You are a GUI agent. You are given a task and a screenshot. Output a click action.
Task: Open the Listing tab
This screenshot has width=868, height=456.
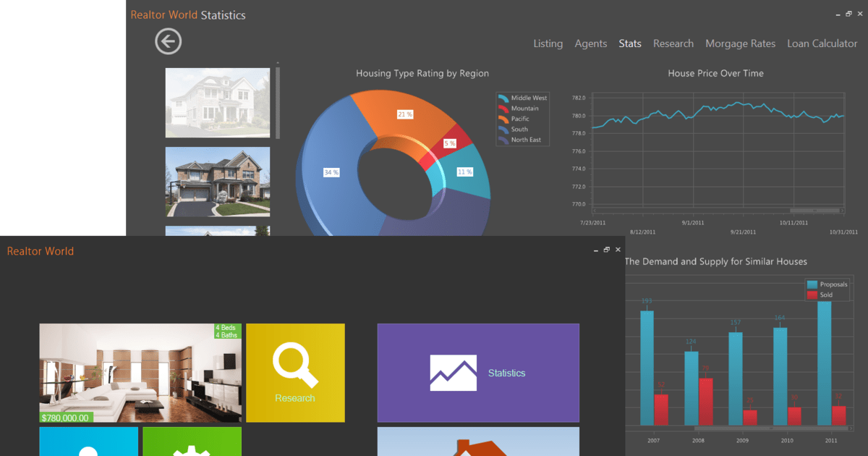point(548,43)
